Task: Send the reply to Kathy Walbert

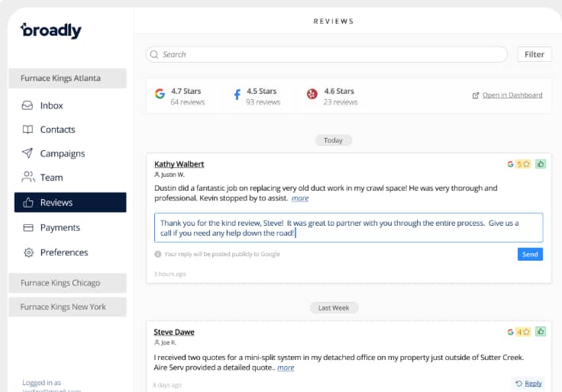Action: tap(530, 254)
